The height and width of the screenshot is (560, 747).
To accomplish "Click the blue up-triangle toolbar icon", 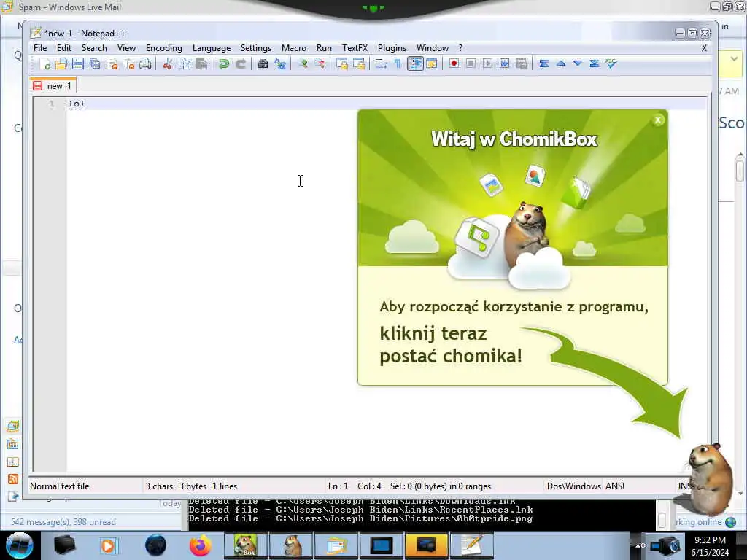I will click(x=561, y=63).
